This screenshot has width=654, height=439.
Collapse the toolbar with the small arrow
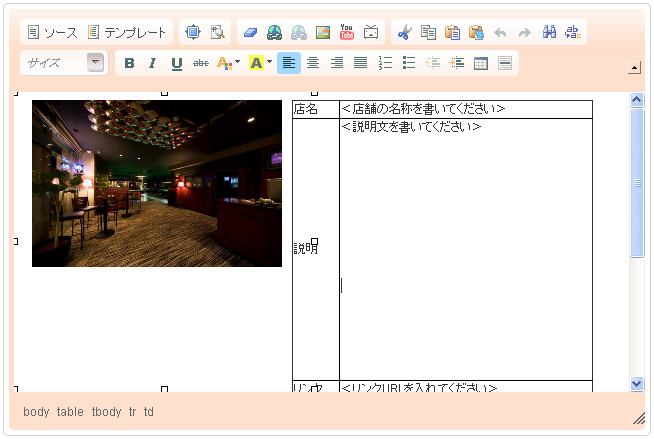(634, 68)
